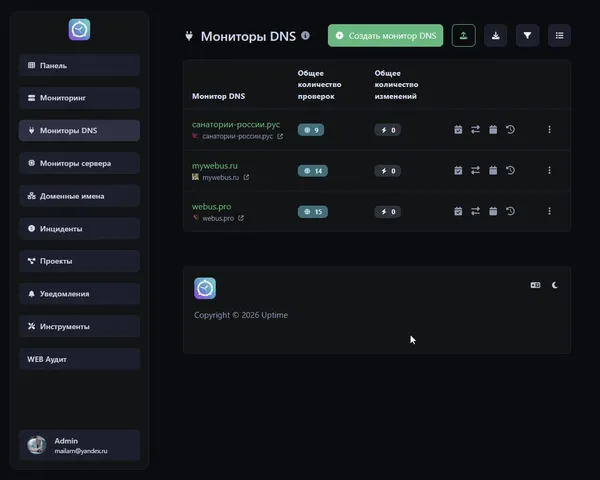This screenshot has height=480, width=600.
Task: Toggle dark mode using the moon icon
Action: pyautogui.click(x=555, y=285)
